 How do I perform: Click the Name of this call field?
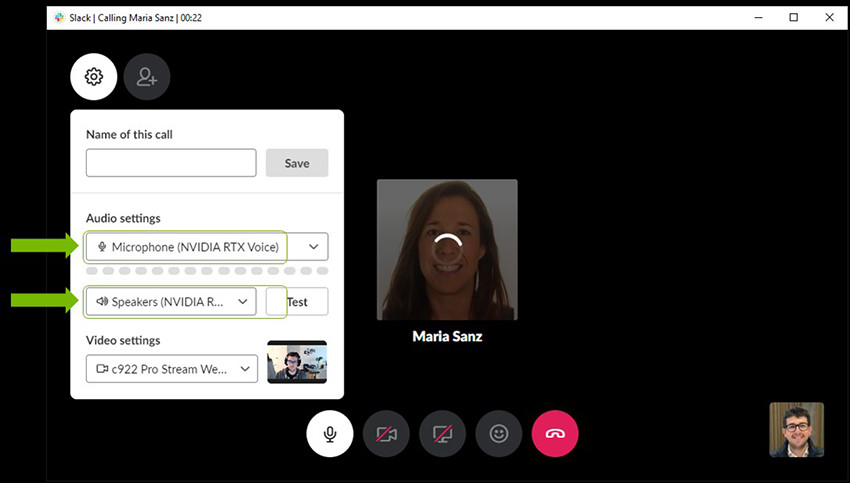coord(171,163)
